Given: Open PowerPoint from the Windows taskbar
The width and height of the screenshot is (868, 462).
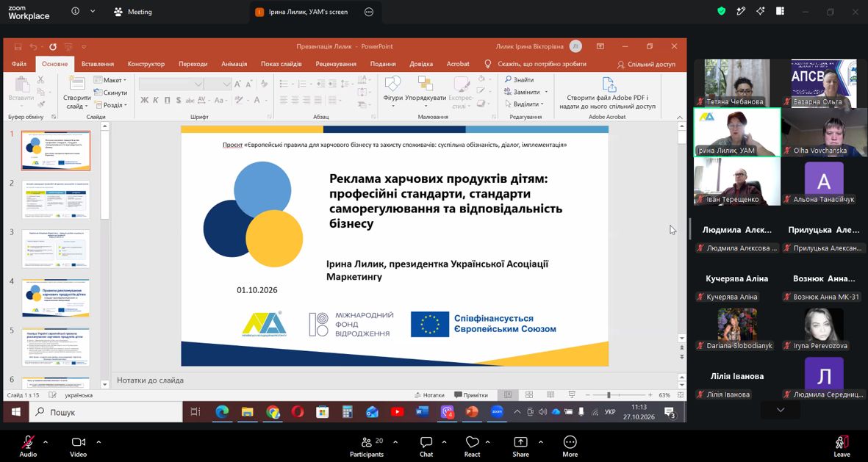Looking at the screenshot, I should (472, 411).
